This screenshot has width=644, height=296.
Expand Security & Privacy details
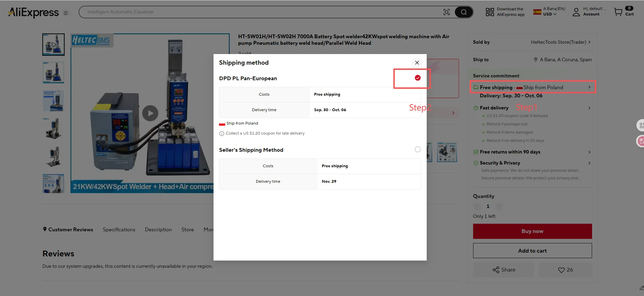pos(589,163)
